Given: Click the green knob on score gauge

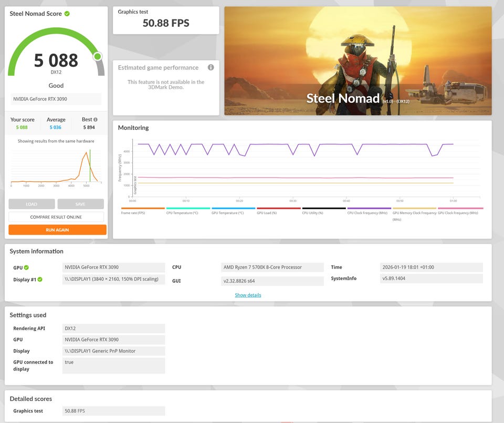Looking at the screenshot, I should (98, 56).
